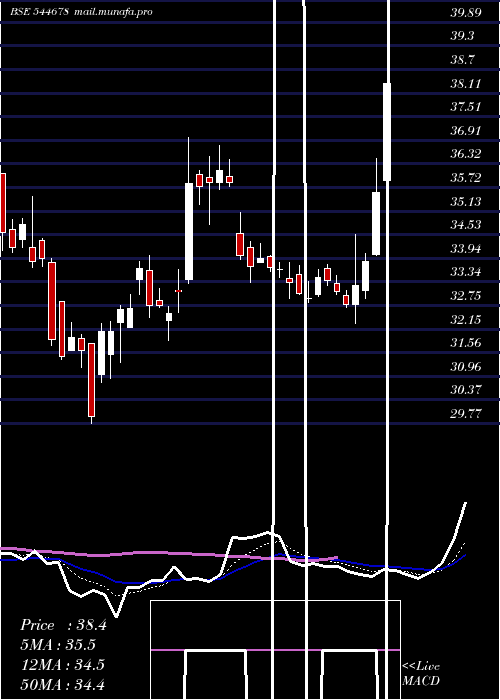Click the 29.77 price axis label
This screenshot has width=500, height=700.
(x=466, y=414)
